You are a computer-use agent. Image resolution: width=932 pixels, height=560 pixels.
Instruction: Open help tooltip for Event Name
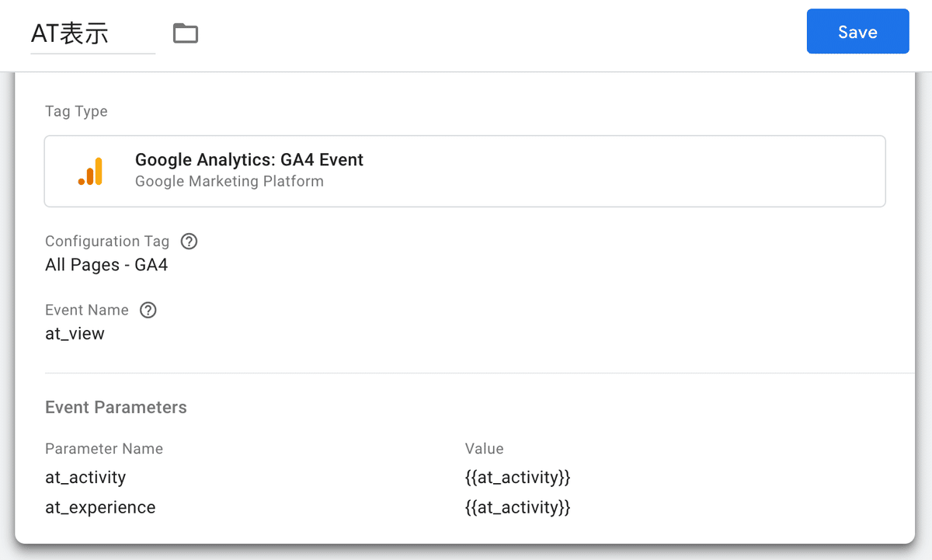click(148, 310)
